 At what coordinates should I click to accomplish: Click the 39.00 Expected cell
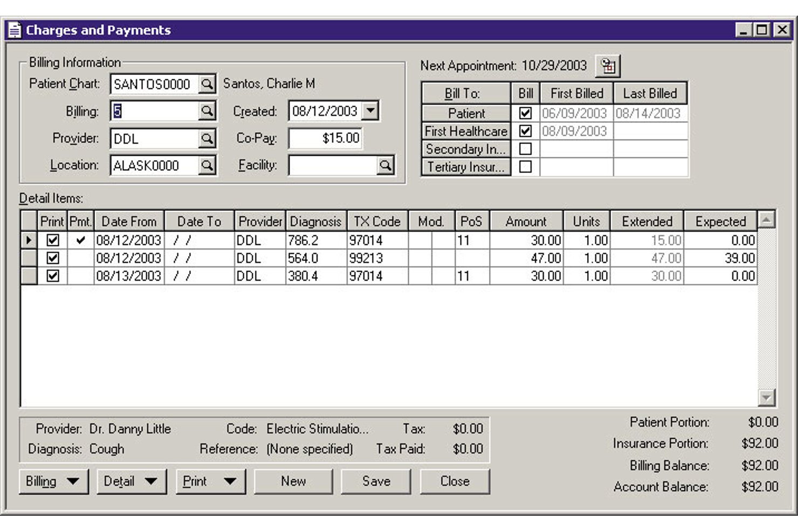tap(720, 258)
